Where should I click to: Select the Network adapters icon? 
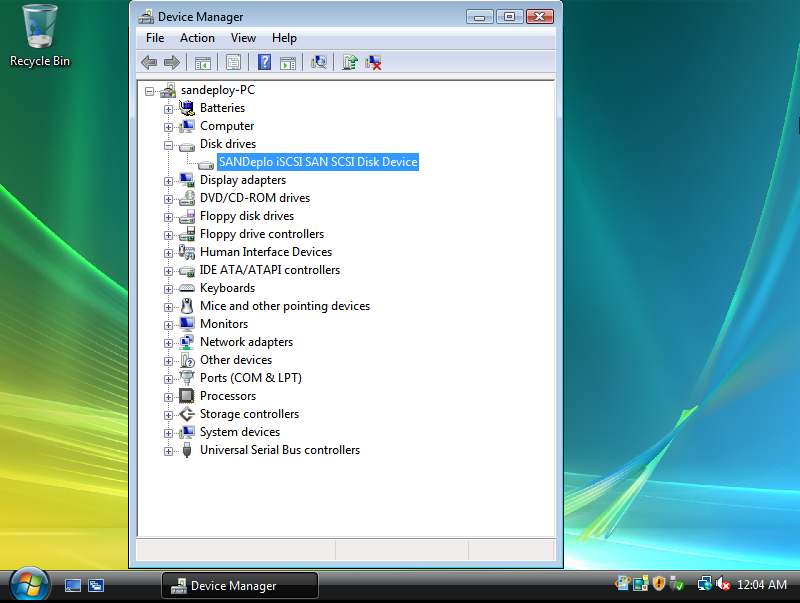coord(187,342)
